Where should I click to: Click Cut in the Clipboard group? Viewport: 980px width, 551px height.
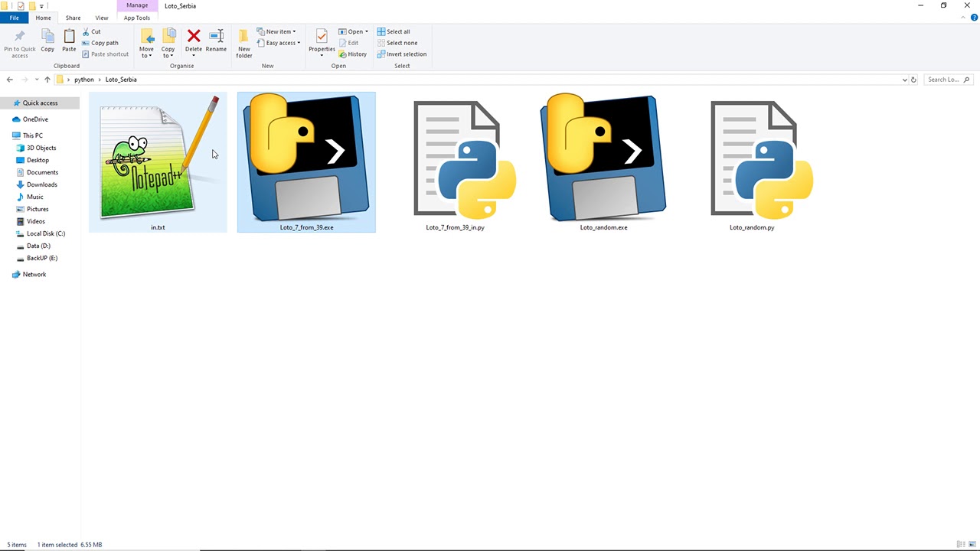click(90, 31)
